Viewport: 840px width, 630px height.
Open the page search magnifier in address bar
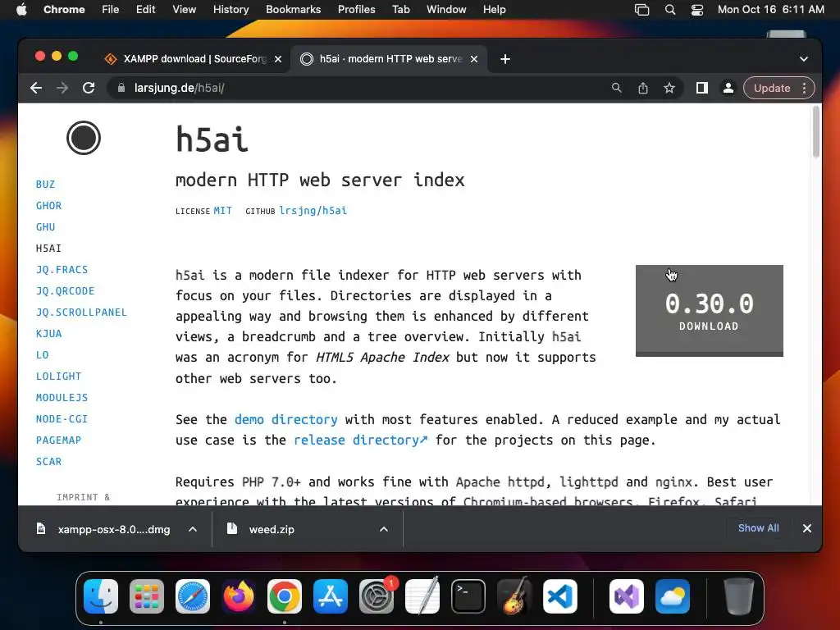[x=617, y=88]
